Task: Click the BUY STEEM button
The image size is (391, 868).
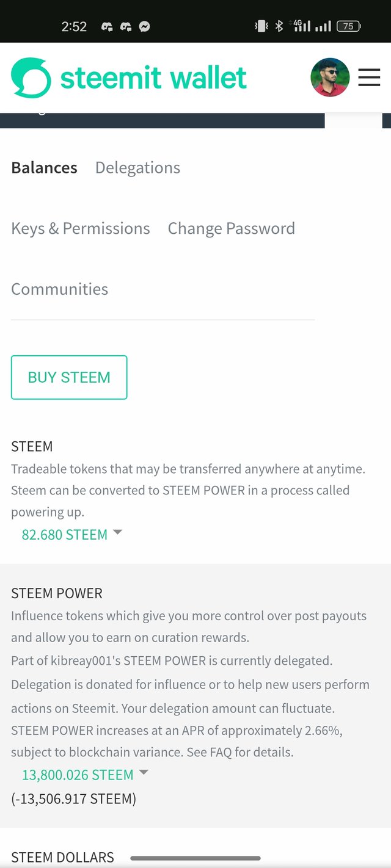Action: tap(69, 377)
